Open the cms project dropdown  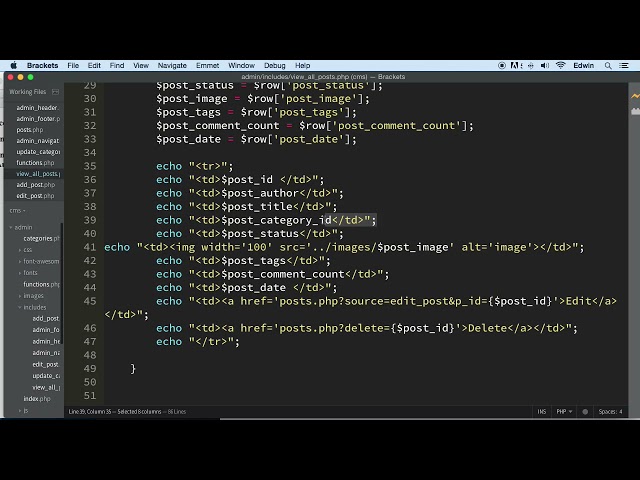(17, 211)
